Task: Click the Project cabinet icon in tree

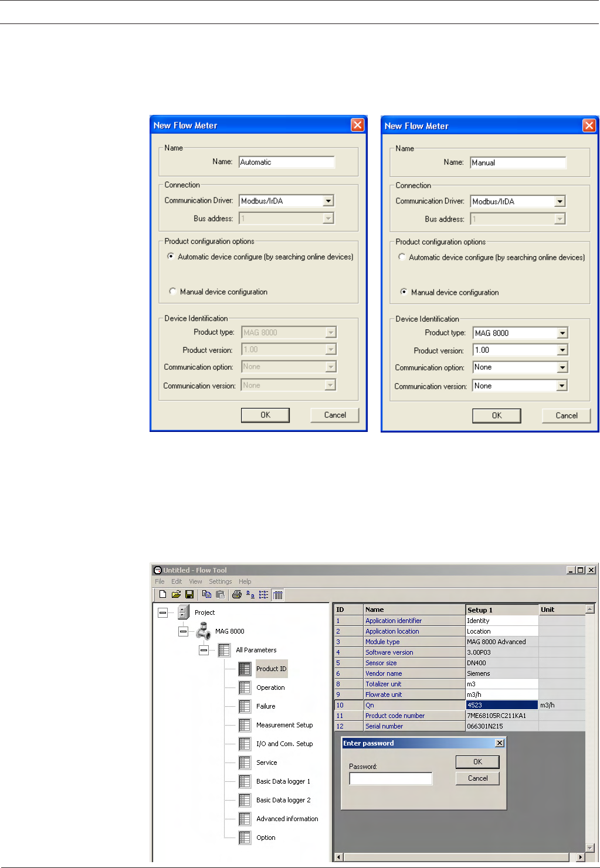Action: tap(184, 612)
